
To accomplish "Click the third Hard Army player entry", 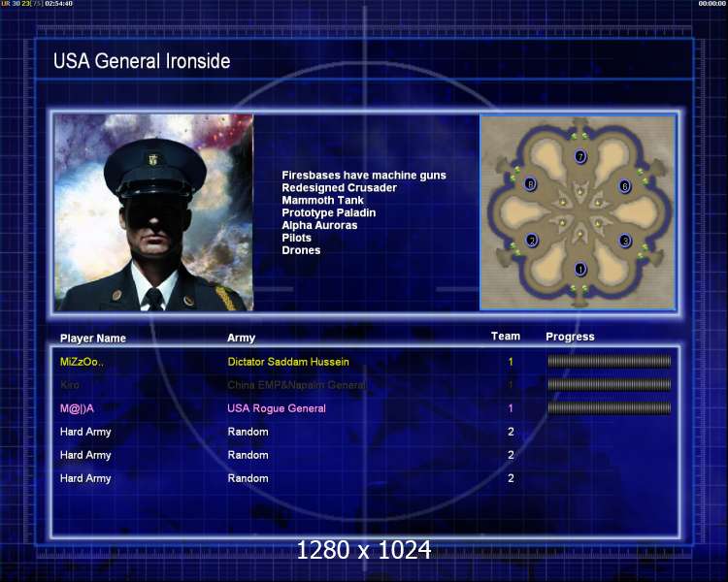I will coord(85,478).
